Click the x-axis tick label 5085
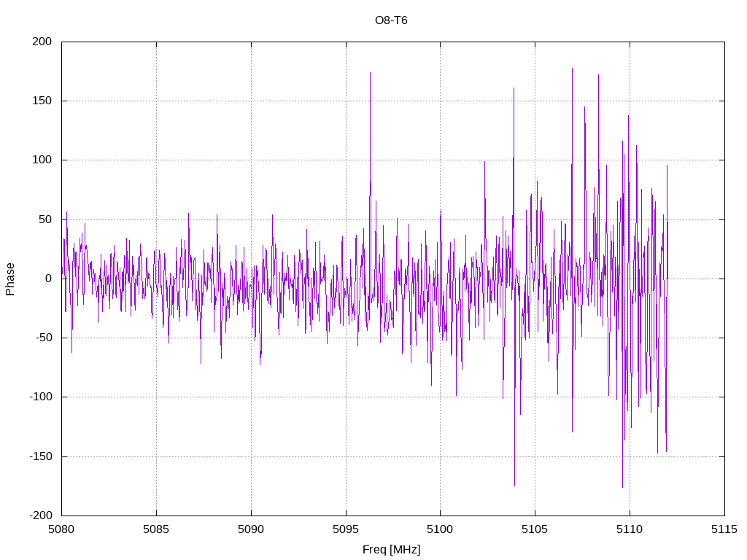The image size is (747, 560). click(x=156, y=529)
